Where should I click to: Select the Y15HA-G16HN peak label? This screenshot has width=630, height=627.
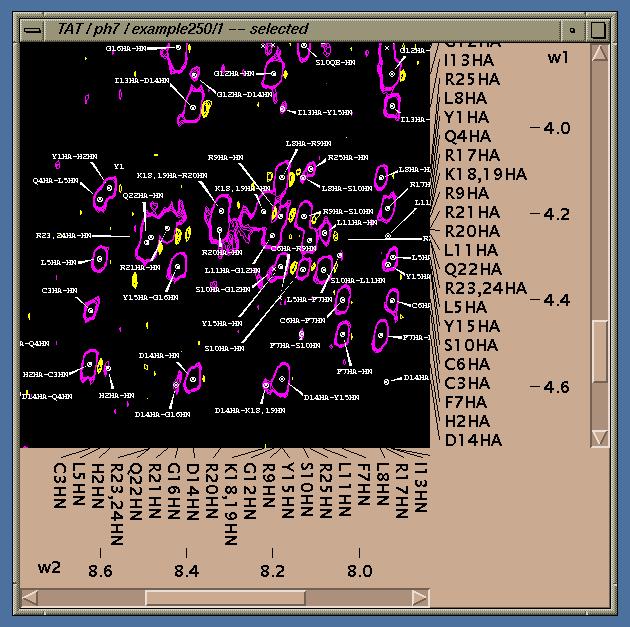(x=150, y=297)
